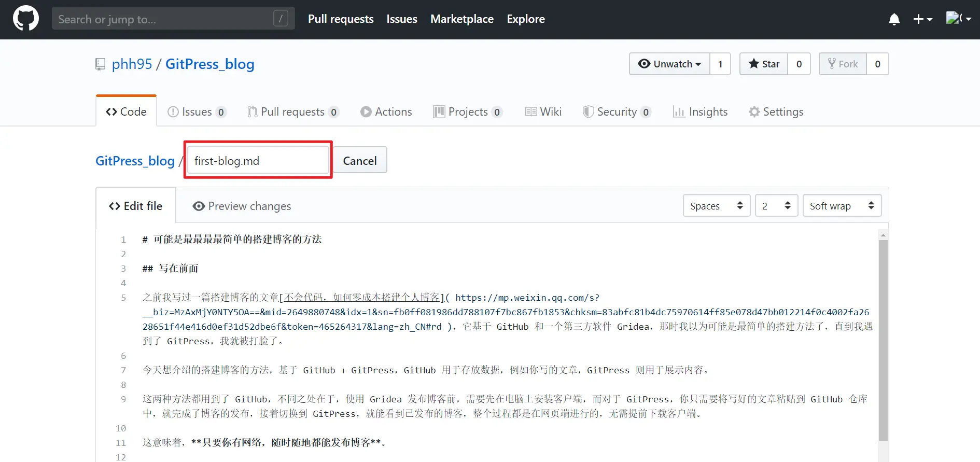
Task: Open the plus create-new dropdown
Action: coord(922,19)
